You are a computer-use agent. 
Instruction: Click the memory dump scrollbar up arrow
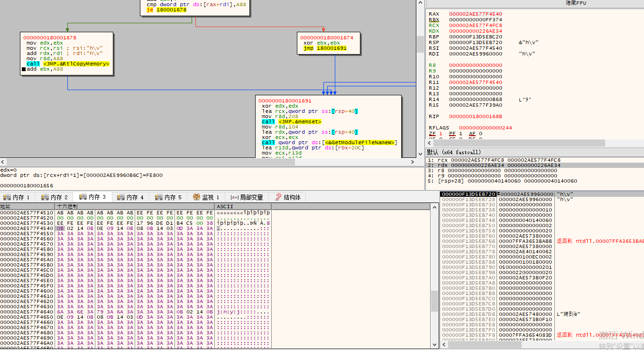tap(434, 207)
